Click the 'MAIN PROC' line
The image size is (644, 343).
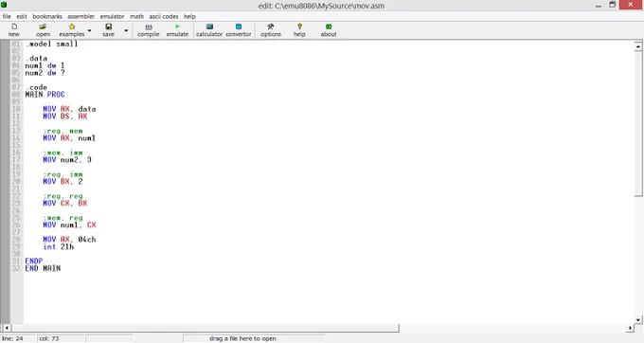pos(45,95)
